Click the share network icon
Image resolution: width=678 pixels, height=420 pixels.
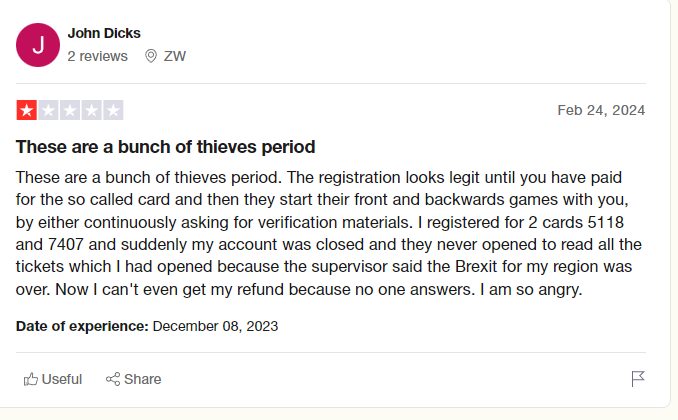[x=113, y=379]
